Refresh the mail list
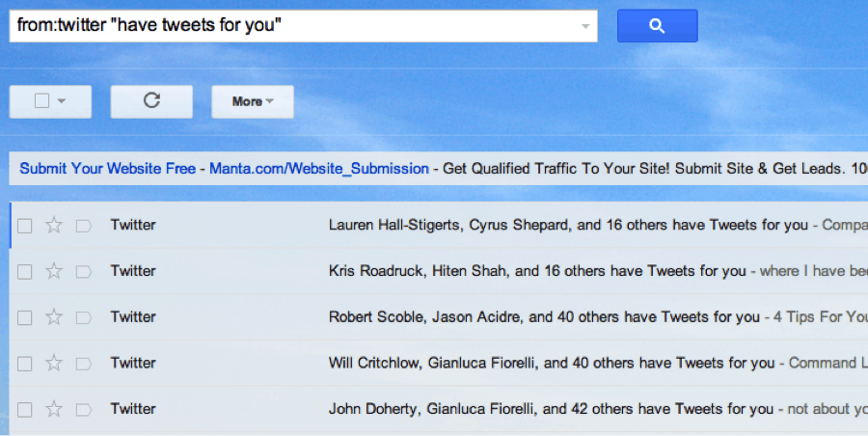Image resolution: width=868 pixels, height=436 pixels. pyautogui.click(x=151, y=101)
